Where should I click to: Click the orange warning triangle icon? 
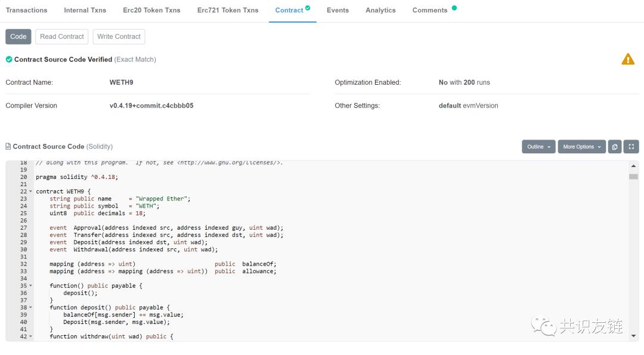click(x=628, y=60)
